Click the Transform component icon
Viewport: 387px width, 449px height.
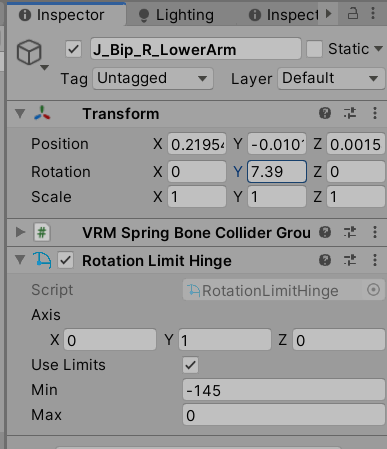pos(42,113)
